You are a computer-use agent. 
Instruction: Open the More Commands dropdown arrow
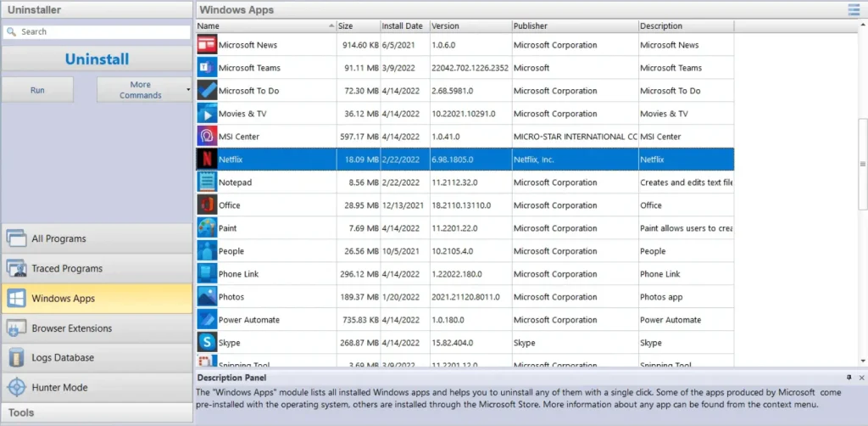(187, 90)
